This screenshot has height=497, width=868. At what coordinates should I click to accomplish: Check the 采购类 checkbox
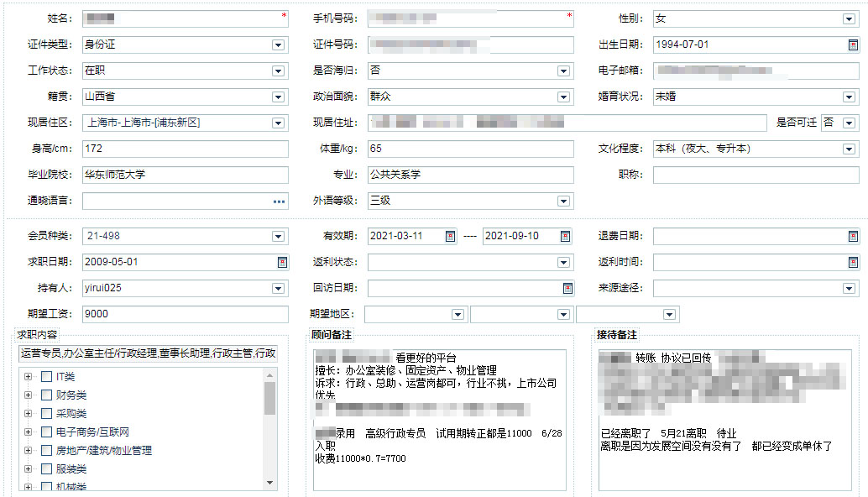coord(46,413)
